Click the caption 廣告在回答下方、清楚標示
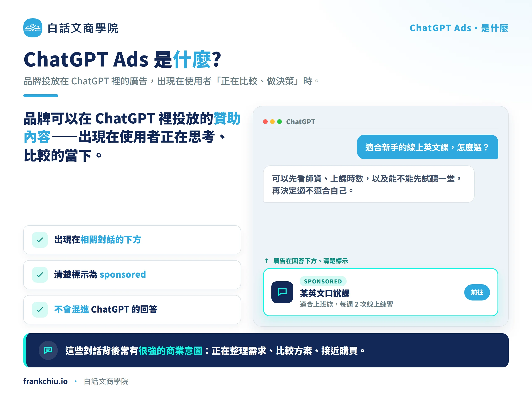Viewport: 532px width, 399px height. [310, 261]
